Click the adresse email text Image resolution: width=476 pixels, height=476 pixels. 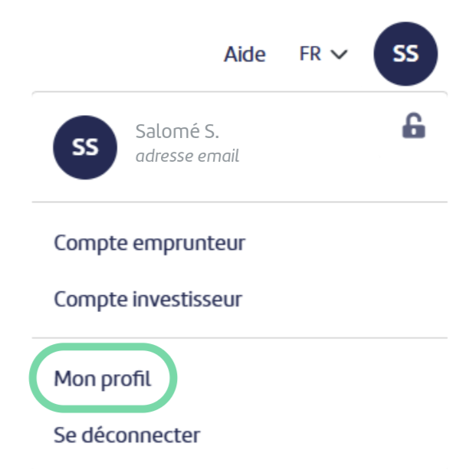[187, 156]
